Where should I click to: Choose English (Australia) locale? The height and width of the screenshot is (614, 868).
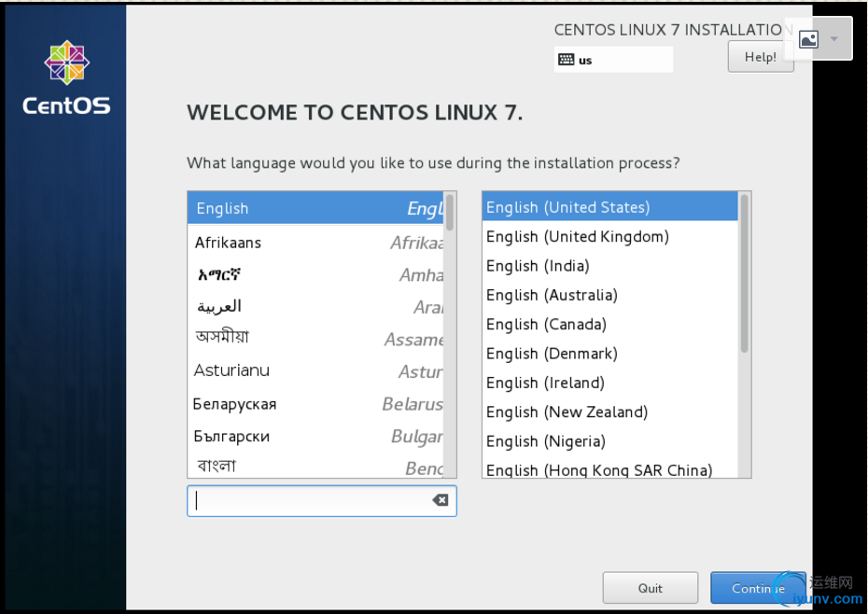click(610, 295)
